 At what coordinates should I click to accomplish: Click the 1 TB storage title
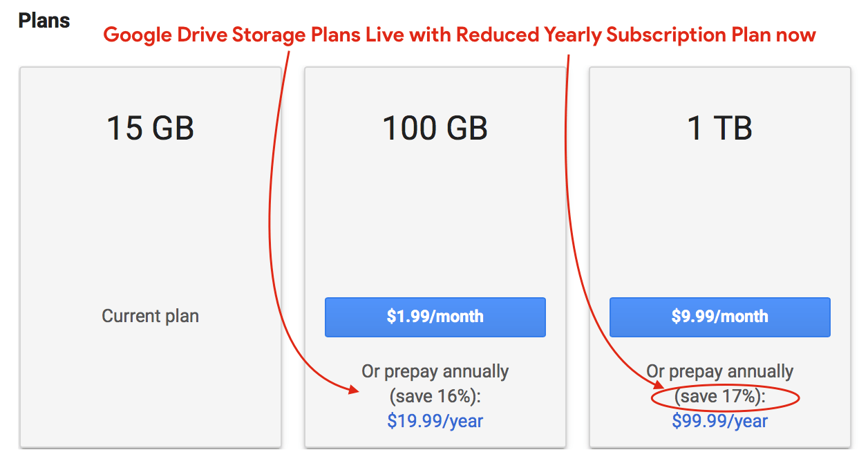click(719, 129)
